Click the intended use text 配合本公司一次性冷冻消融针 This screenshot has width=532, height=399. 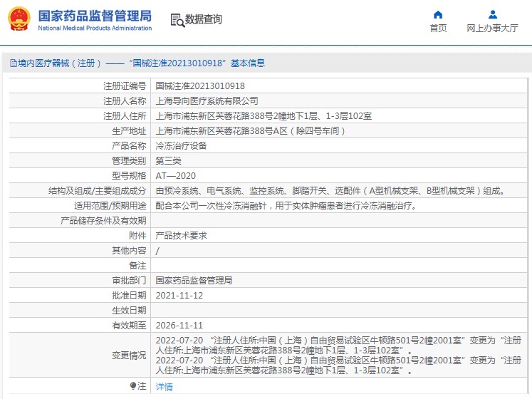coord(286,205)
